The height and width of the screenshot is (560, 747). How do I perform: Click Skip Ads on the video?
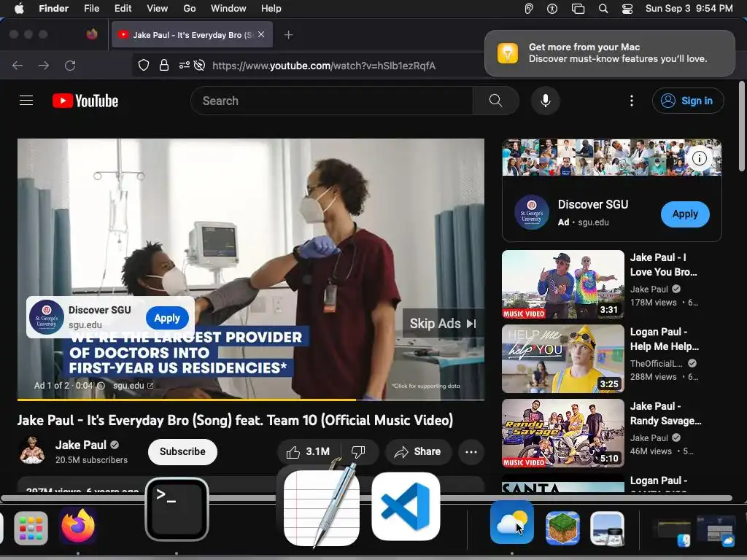click(x=443, y=323)
